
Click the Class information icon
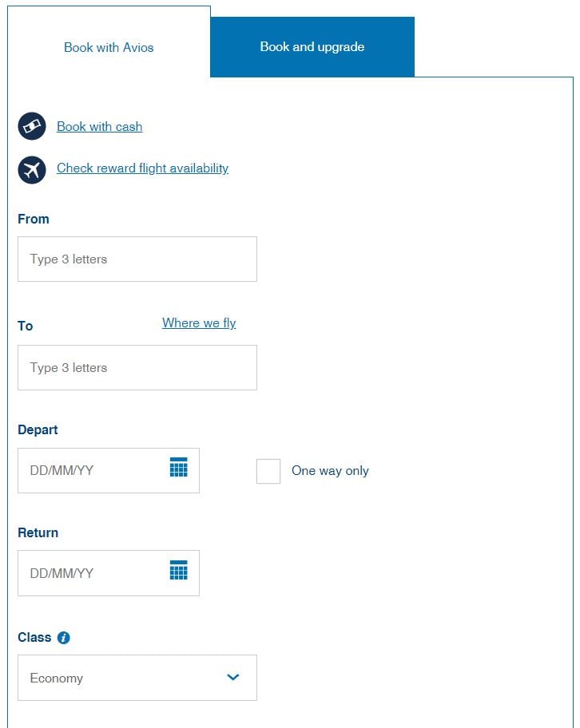64,638
